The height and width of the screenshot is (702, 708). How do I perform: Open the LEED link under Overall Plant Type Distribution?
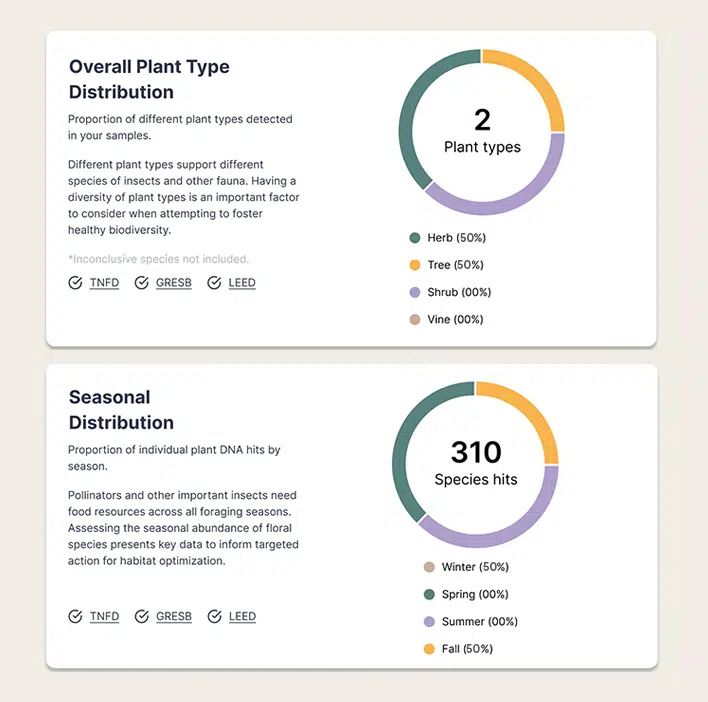coord(242,283)
